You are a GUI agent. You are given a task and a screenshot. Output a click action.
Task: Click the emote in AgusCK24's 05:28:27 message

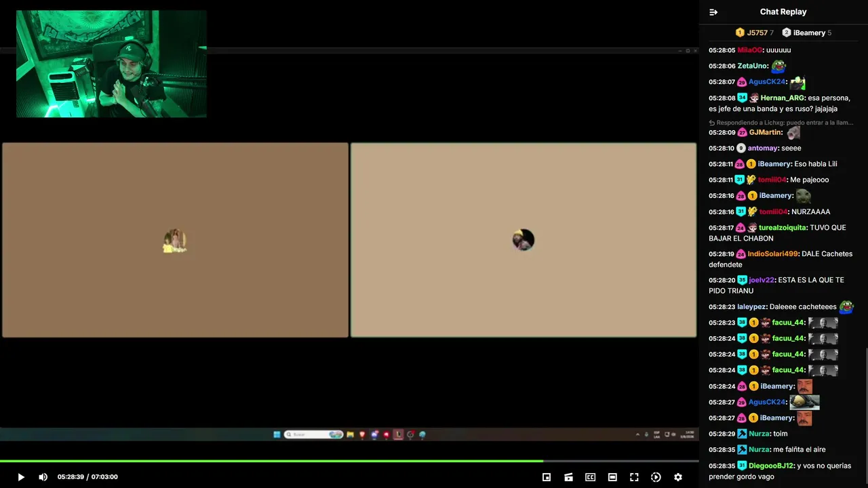[805, 402]
